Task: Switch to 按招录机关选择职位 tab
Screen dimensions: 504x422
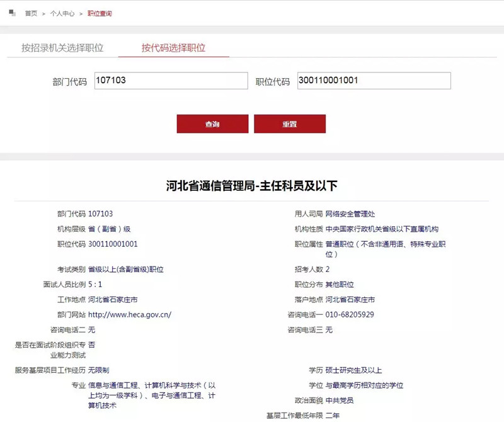Action: [62, 48]
